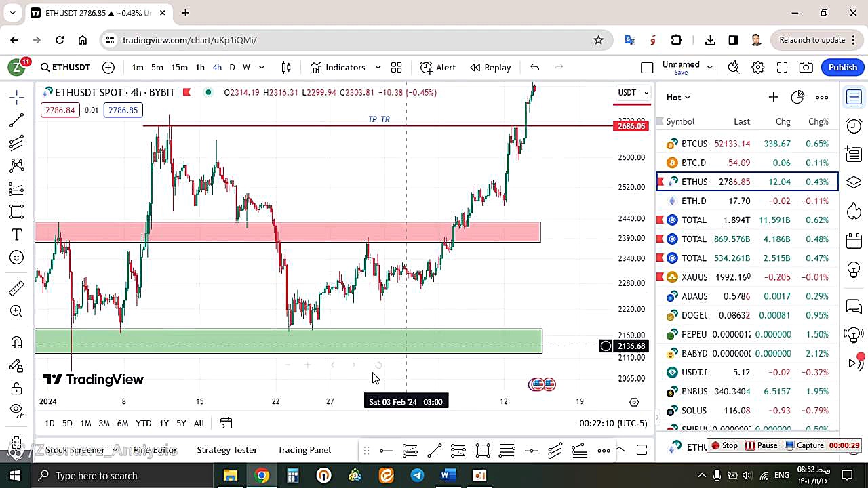Open the Indicators dialog
868x488 pixels.
point(338,67)
